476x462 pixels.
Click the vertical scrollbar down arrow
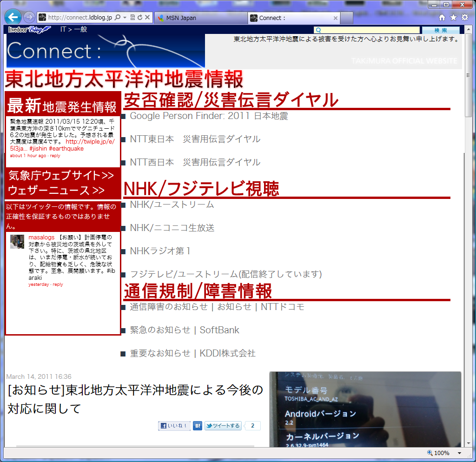(469, 443)
